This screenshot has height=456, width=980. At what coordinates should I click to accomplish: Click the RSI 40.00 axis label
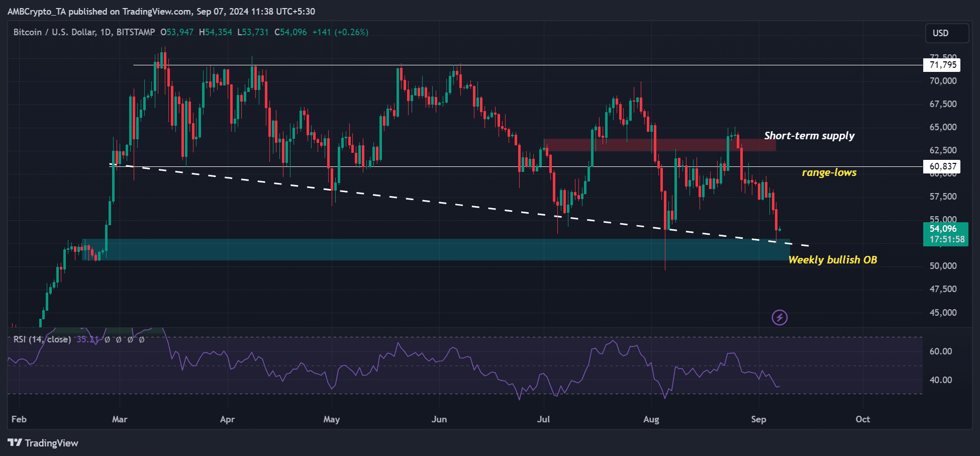[x=941, y=380]
